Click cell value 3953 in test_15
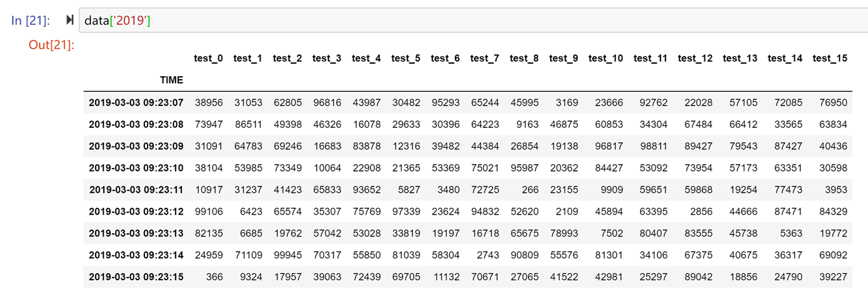868x292 pixels. 837,190
